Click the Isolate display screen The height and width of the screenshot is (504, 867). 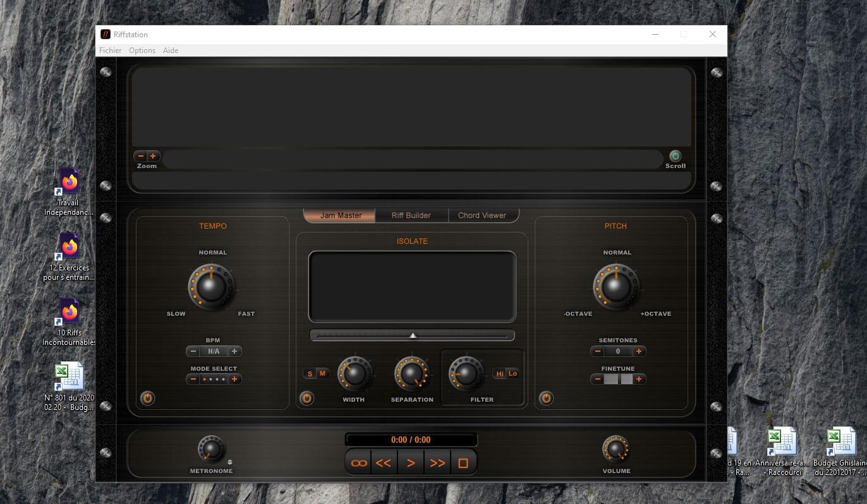(412, 287)
